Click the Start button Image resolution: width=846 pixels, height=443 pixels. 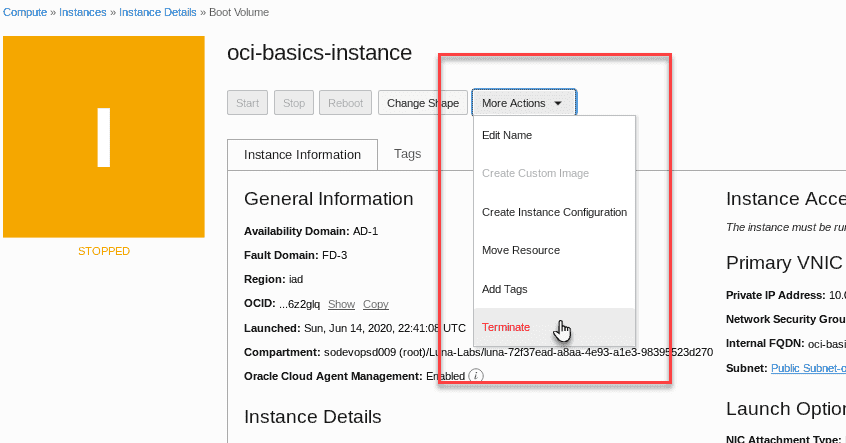[x=247, y=103]
